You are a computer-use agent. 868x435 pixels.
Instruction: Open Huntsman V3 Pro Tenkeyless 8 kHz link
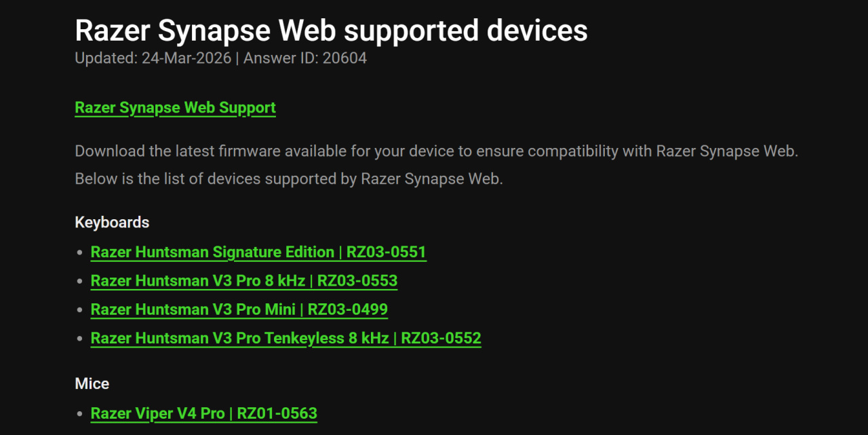click(x=286, y=339)
